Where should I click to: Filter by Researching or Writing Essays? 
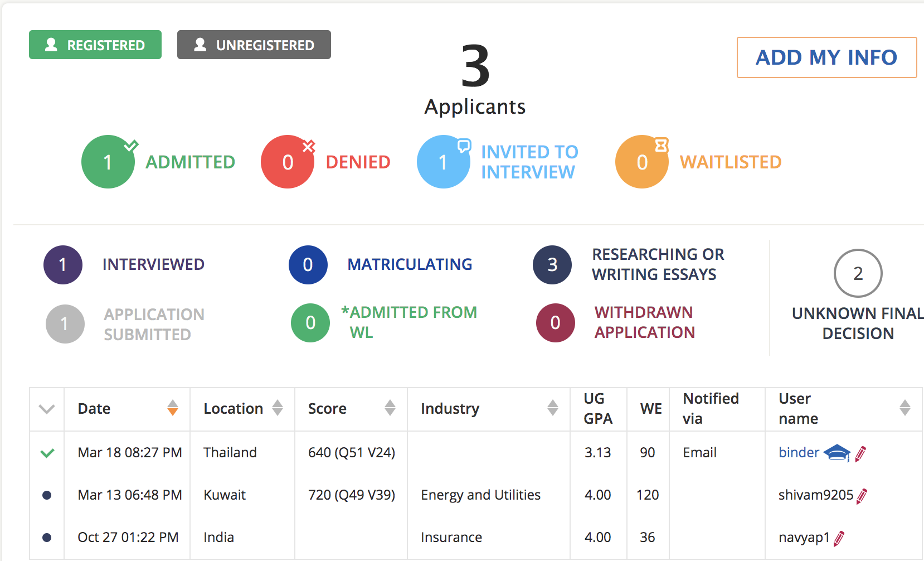click(x=552, y=265)
